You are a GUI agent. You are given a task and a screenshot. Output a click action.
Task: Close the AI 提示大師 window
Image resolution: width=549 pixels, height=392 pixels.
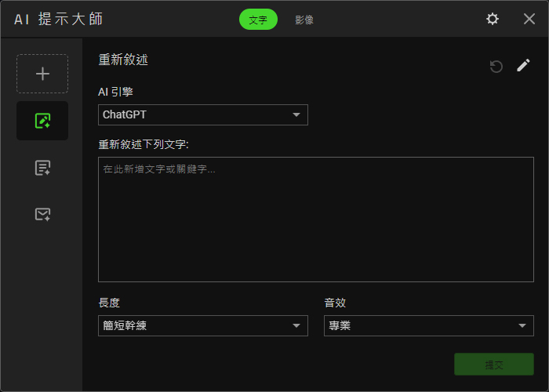point(529,19)
